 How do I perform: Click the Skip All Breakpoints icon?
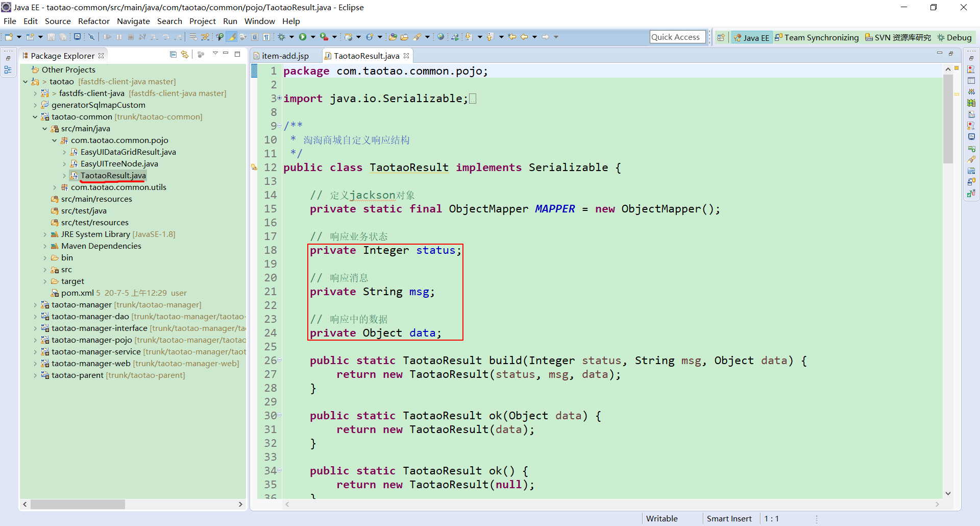pyautogui.click(x=91, y=37)
